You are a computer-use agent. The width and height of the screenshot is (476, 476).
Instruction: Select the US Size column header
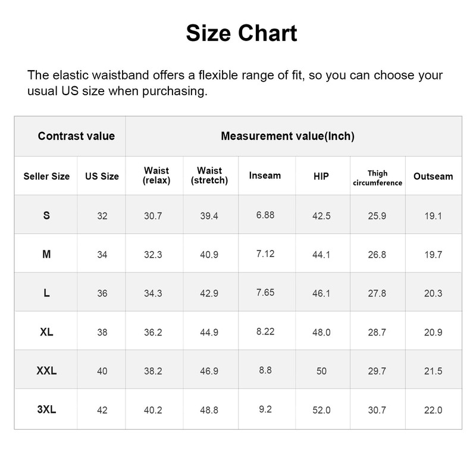coord(102,176)
